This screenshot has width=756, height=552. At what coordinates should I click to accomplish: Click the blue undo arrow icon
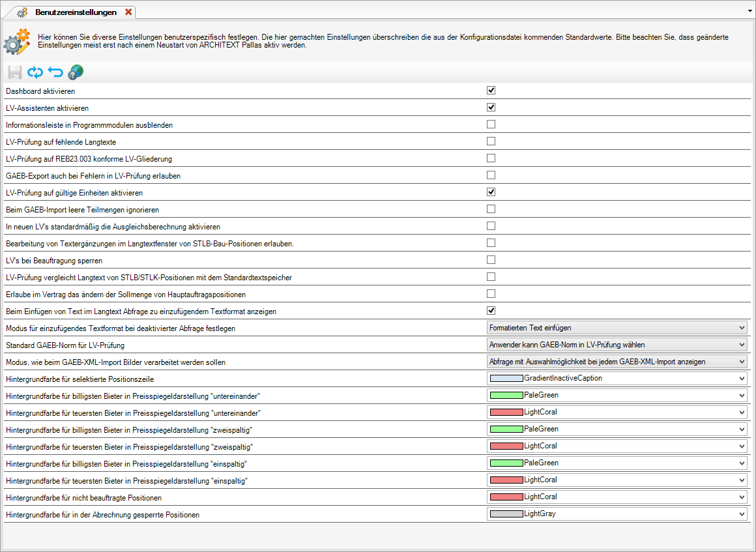[55, 72]
